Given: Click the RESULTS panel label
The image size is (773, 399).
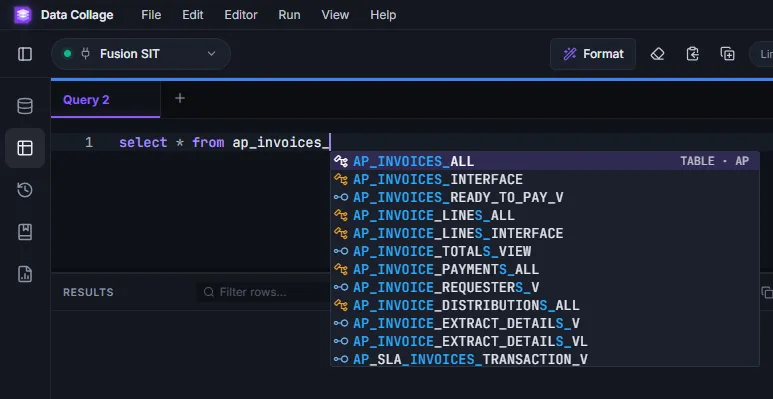Looking at the screenshot, I should point(88,292).
